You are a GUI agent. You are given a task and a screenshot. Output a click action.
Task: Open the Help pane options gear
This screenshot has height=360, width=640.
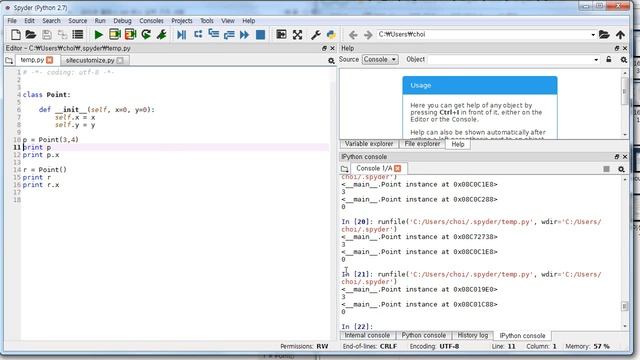pyautogui.click(x=624, y=60)
